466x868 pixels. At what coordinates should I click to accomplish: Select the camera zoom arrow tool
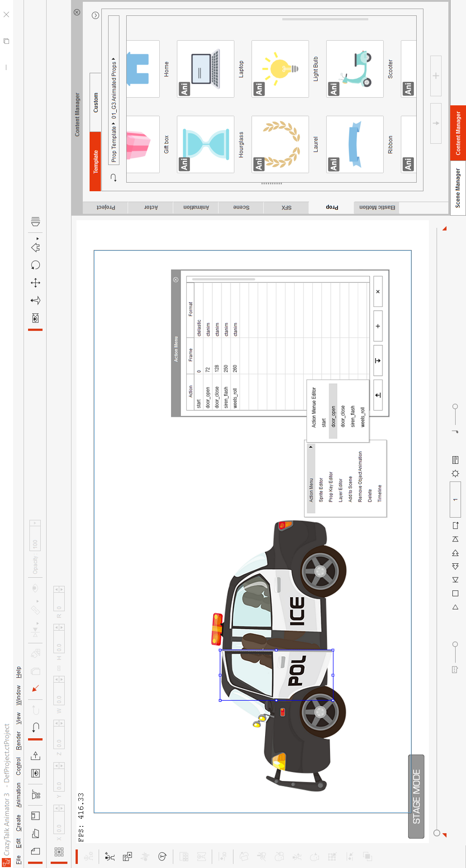coord(36,301)
